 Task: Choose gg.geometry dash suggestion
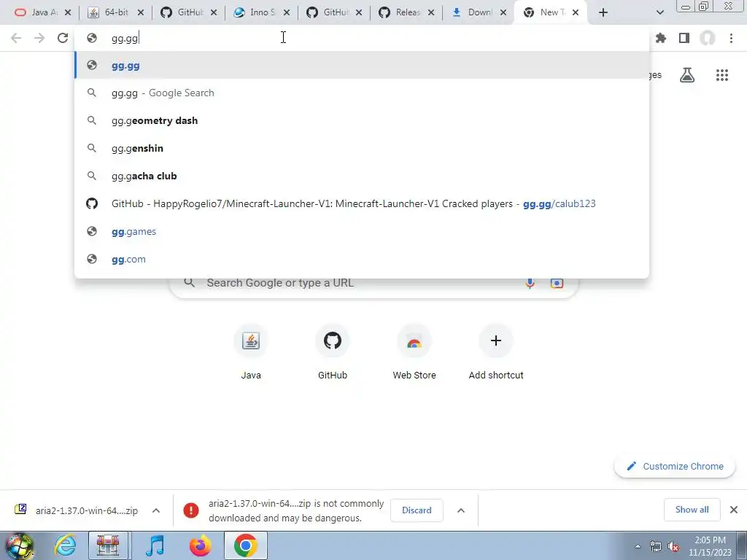tap(362, 120)
